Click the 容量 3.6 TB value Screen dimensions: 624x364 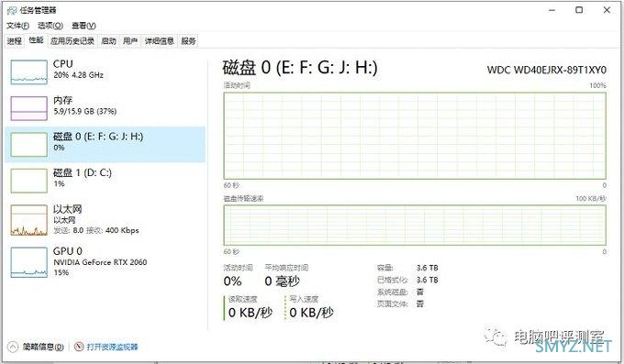(427, 268)
